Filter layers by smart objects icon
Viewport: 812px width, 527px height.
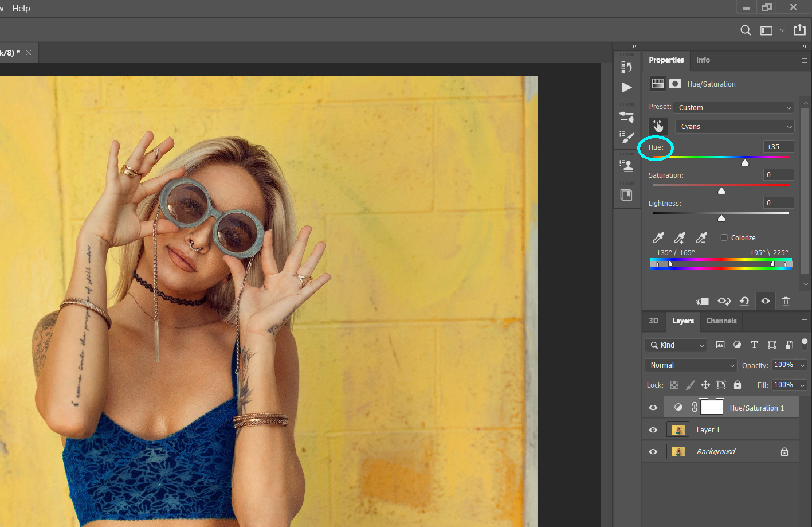(789, 345)
